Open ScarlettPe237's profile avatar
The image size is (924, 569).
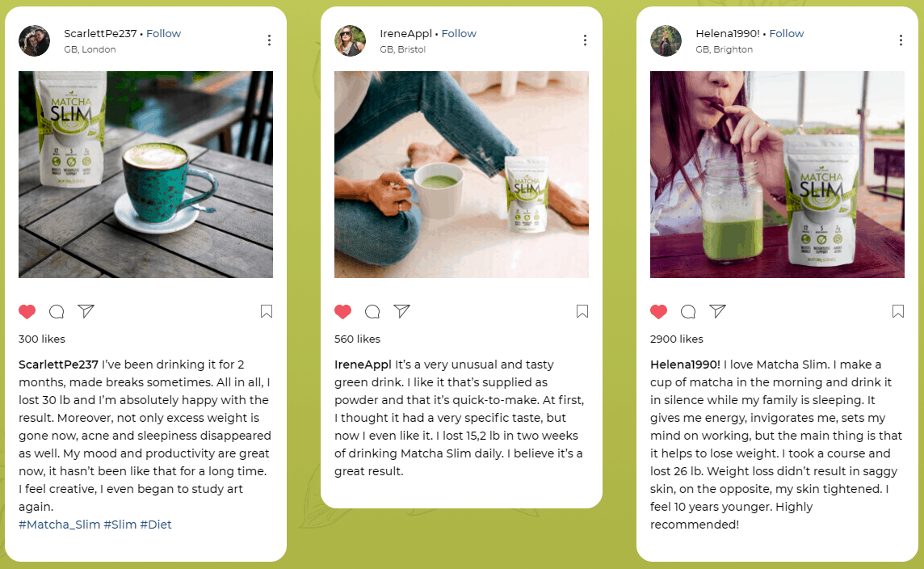point(34,40)
